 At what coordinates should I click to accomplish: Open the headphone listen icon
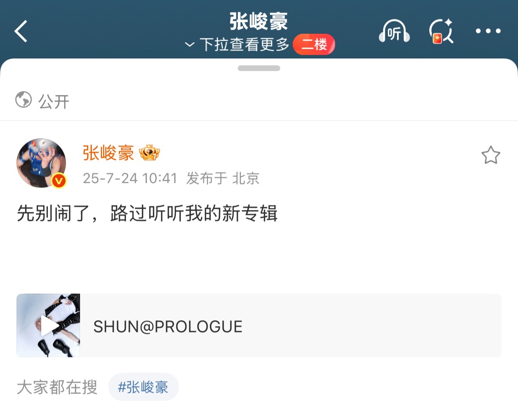[x=394, y=31]
